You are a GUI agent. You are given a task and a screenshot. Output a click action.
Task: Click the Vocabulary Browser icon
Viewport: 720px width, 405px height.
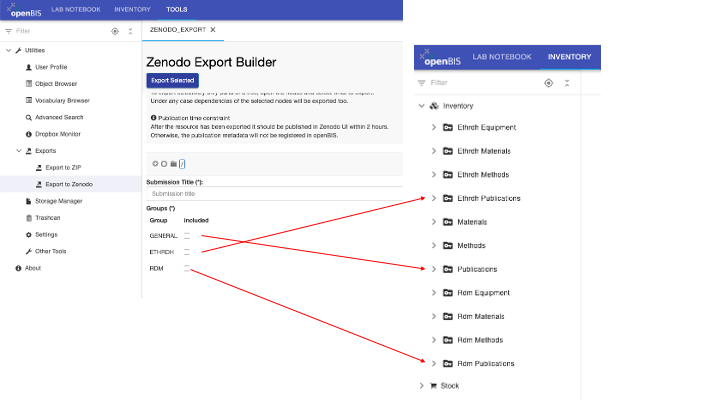pyautogui.click(x=29, y=100)
